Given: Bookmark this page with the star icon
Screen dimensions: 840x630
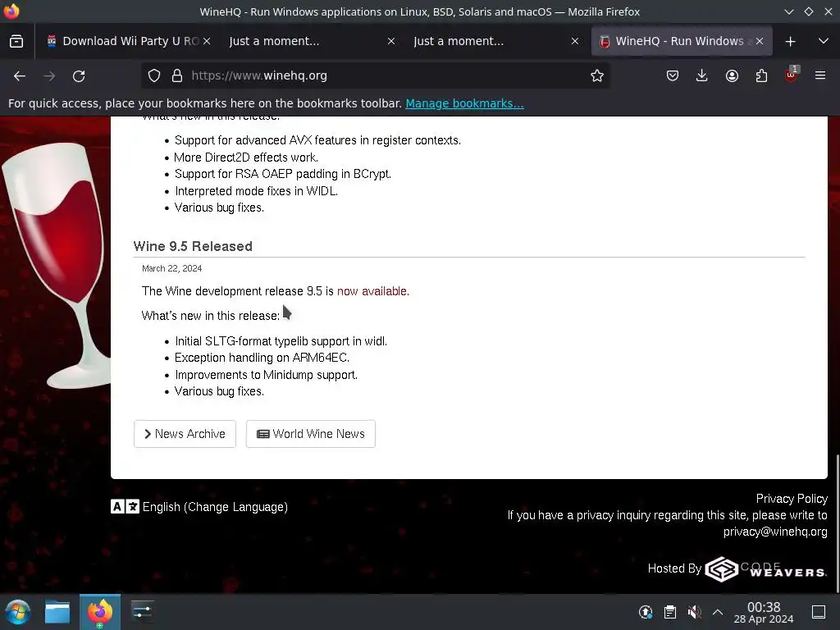Looking at the screenshot, I should pyautogui.click(x=597, y=76).
